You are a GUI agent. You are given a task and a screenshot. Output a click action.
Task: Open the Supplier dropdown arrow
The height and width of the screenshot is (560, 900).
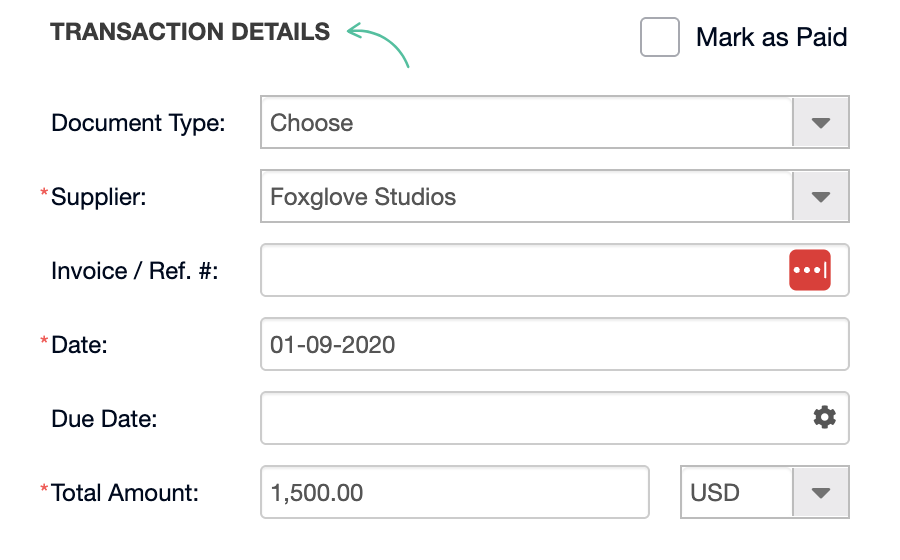click(x=821, y=196)
